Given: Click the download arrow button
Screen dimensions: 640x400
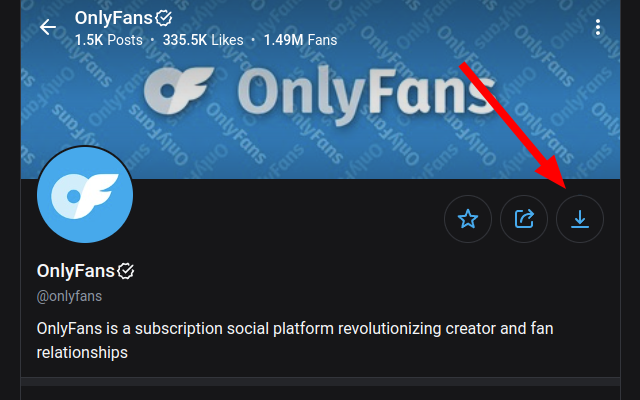Looking at the screenshot, I should pos(580,219).
